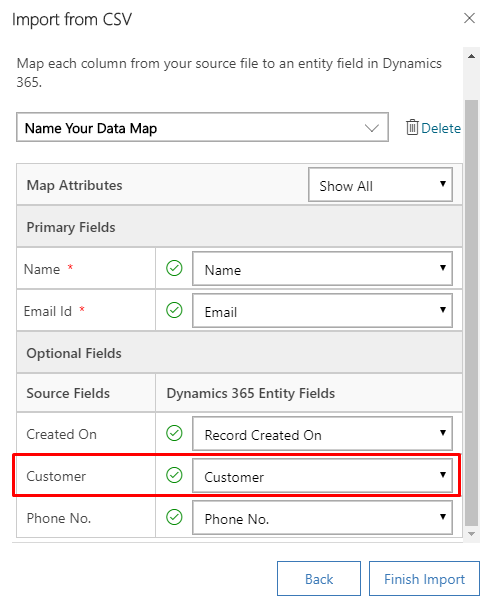The image size is (501, 611).
Task: Click the green check icon in Phone No. row
Action: [174, 517]
